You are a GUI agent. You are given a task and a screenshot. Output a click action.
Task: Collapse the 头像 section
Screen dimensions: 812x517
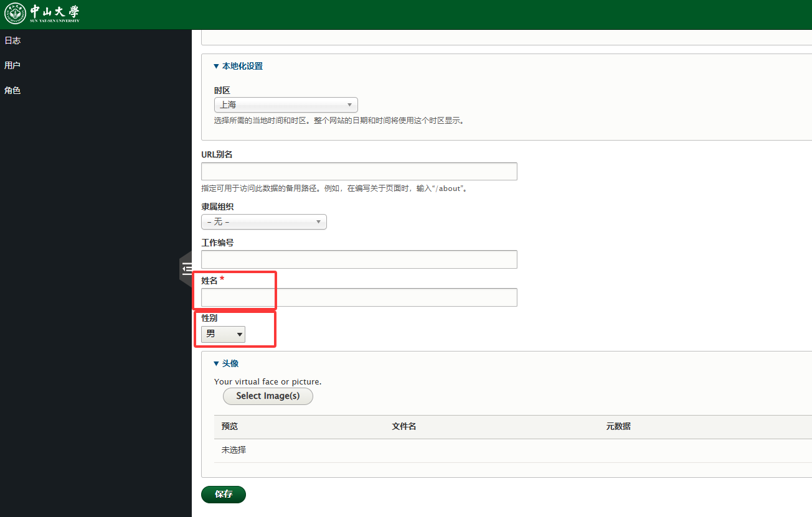coord(230,363)
